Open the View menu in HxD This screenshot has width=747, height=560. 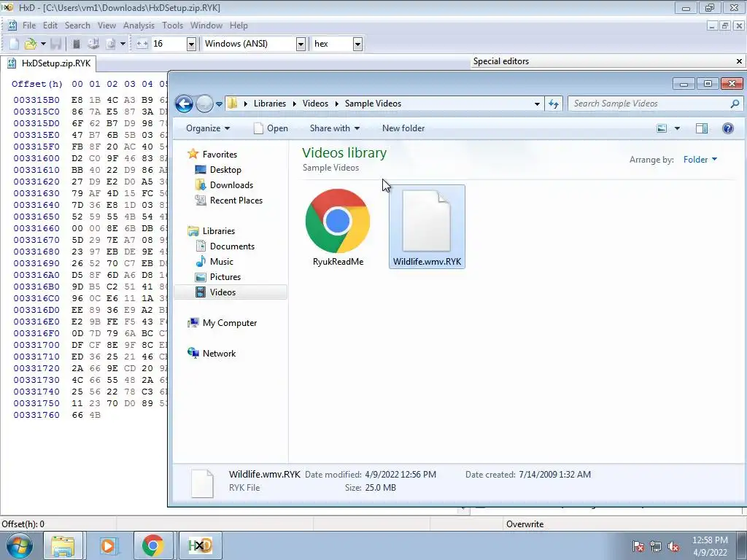[x=107, y=26]
